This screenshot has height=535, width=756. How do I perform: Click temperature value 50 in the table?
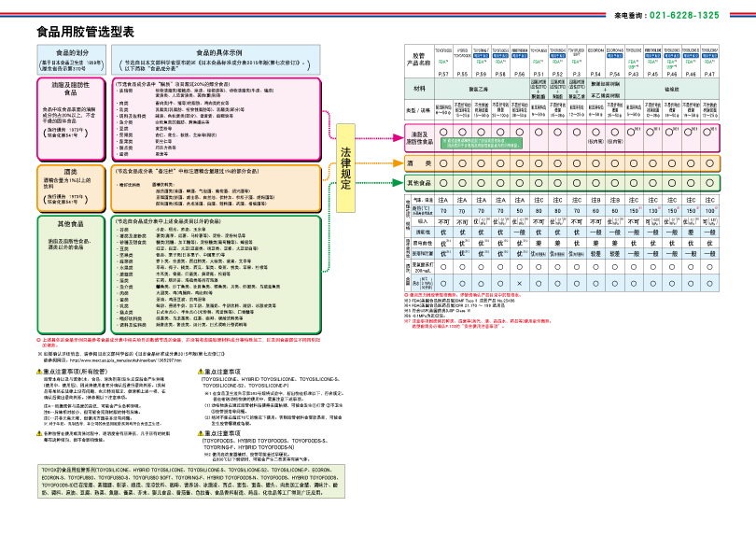click(x=519, y=211)
